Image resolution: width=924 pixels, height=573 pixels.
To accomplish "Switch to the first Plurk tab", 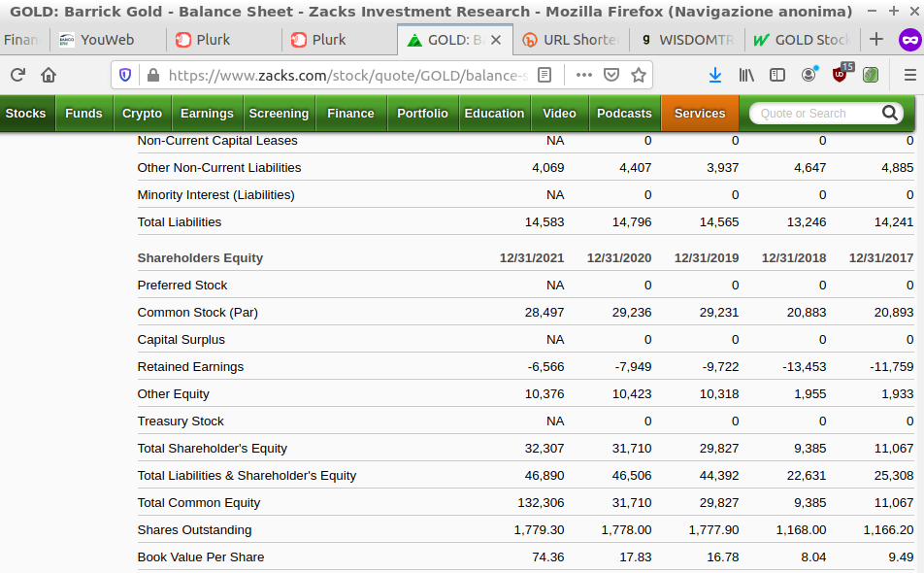I will point(224,40).
